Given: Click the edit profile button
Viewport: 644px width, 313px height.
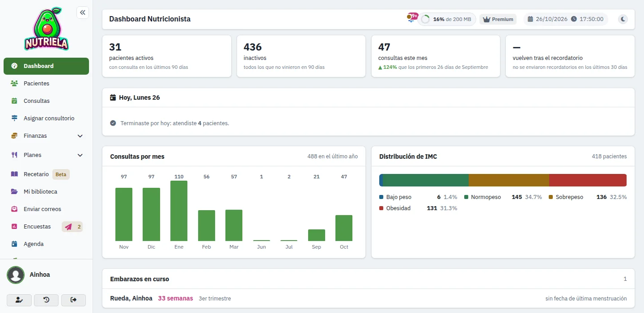Looking at the screenshot, I should (x=19, y=300).
